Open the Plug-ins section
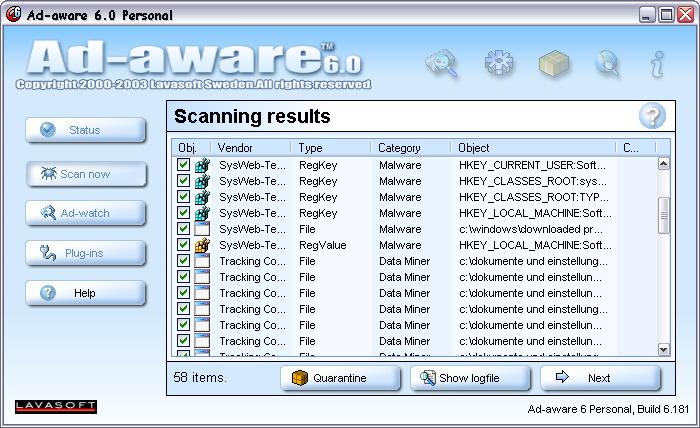This screenshot has height=428, width=700. 86,253
